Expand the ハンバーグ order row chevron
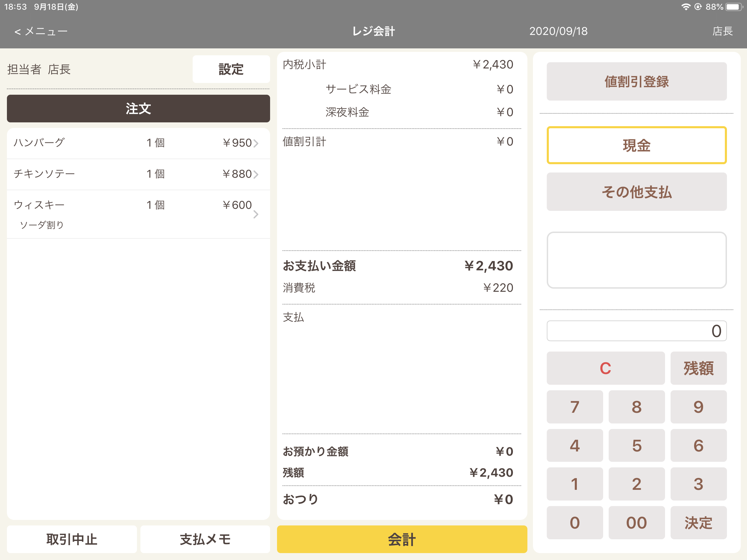The width and height of the screenshot is (747, 560). [x=256, y=143]
